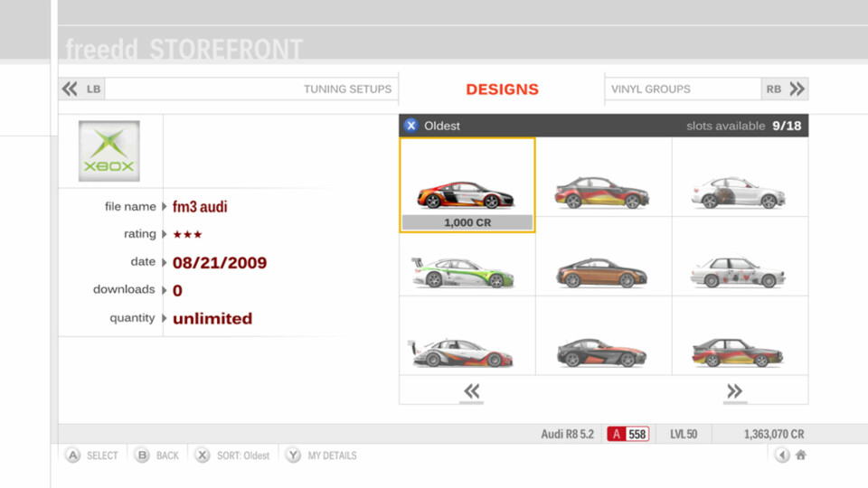Click the blue X sort icon
868x488 pixels.
point(410,126)
